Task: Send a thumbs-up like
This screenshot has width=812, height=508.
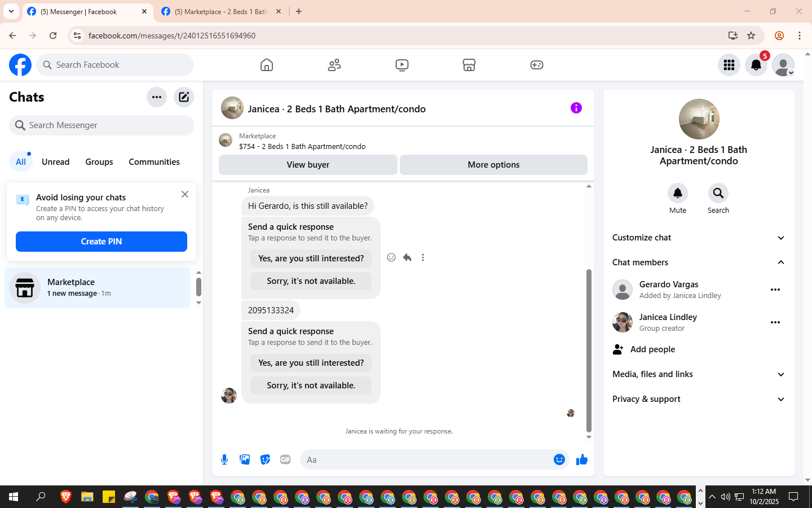Action: tap(582, 459)
